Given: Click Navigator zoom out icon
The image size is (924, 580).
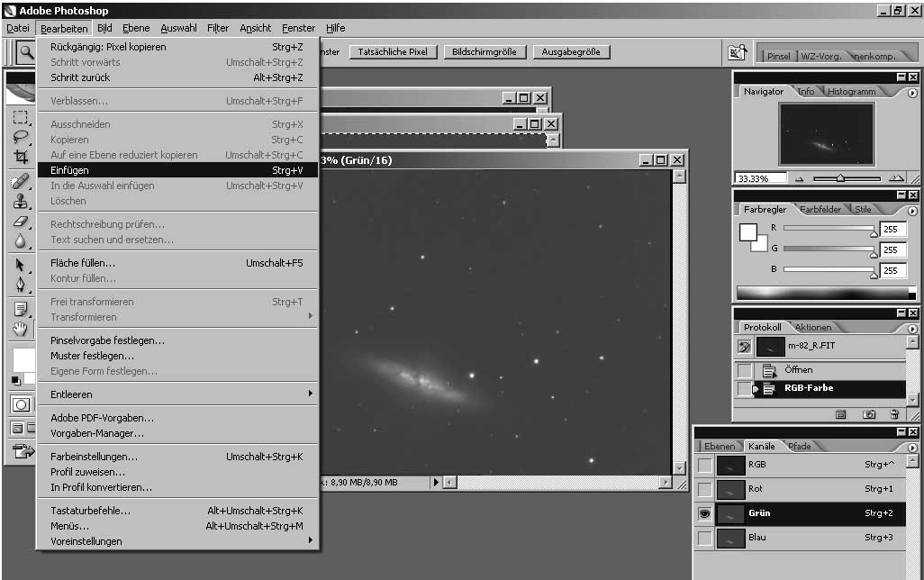Looking at the screenshot, I should pyautogui.click(x=799, y=178).
